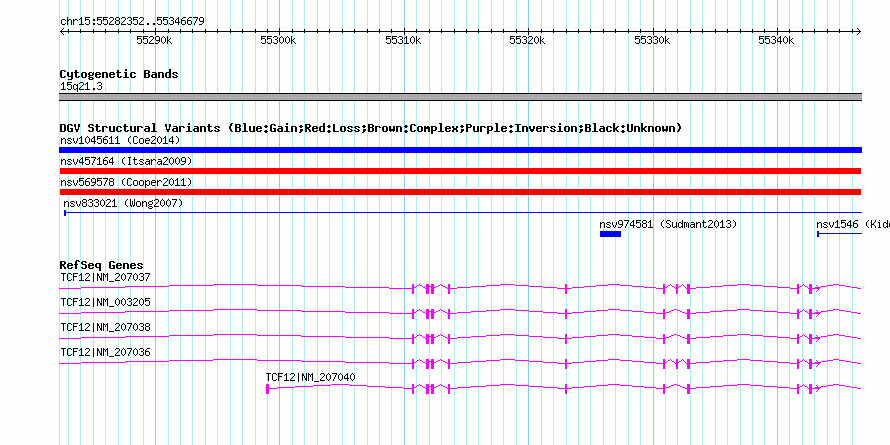Click the RefSeq Genes track title
Screen dimensions: 890x445
(x=102, y=265)
